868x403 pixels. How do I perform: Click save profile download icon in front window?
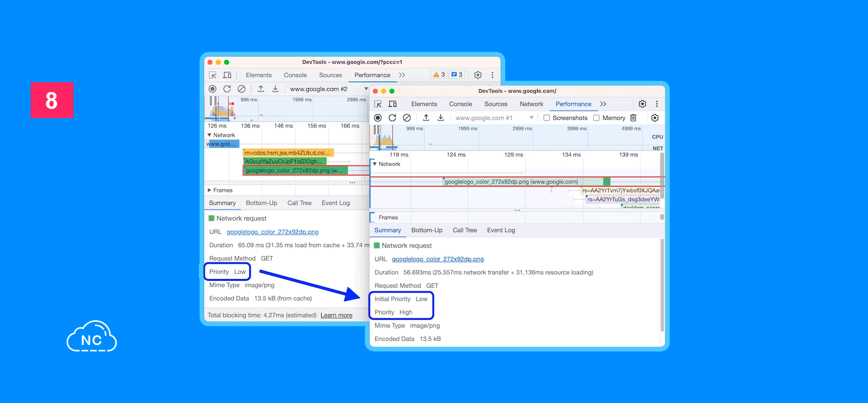coord(441,118)
